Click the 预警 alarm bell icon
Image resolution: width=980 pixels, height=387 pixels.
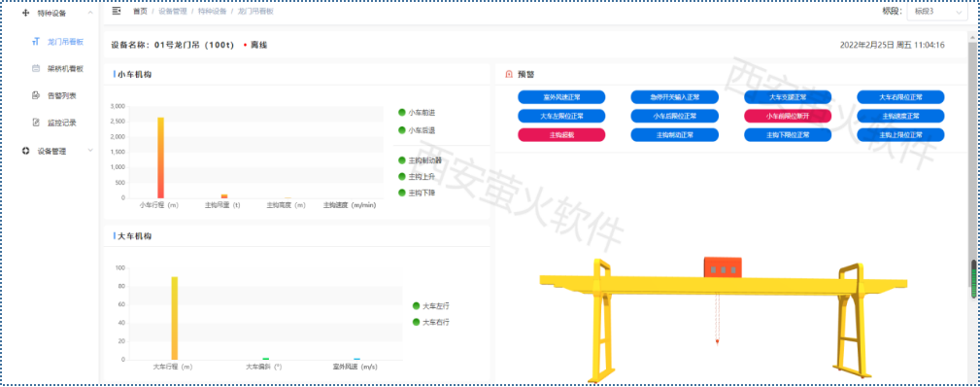(509, 74)
